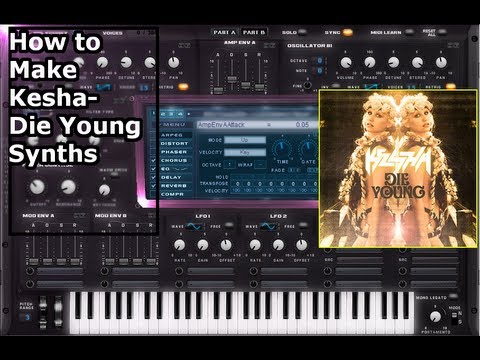Toggle LFO 1 Free switch
Screen dimensions: 480x360
point(229,226)
